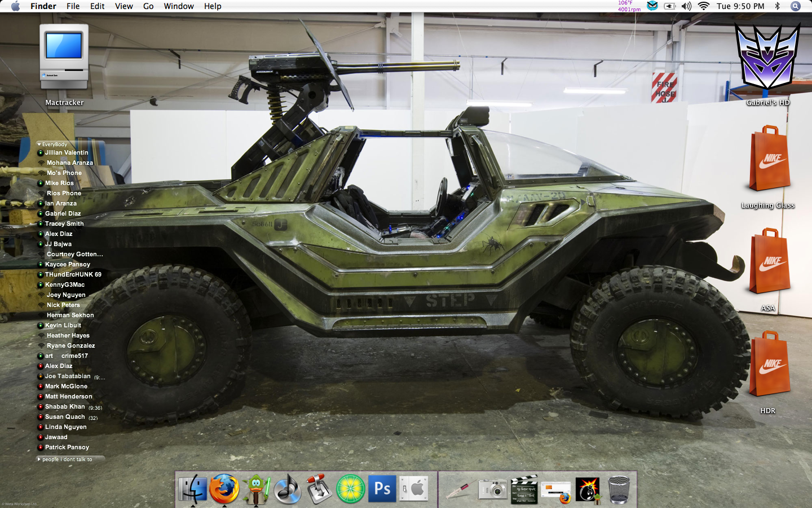Select Rios Phone contact

point(64,193)
